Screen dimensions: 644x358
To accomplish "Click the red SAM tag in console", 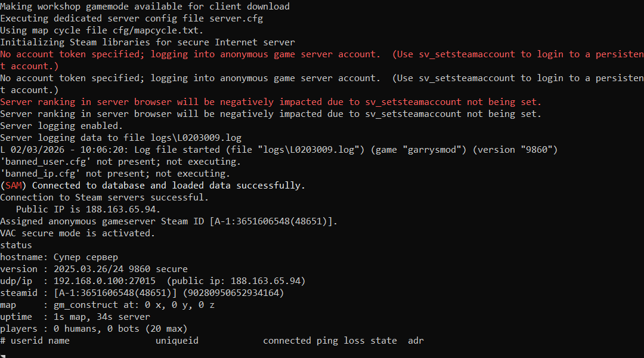I will [13, 186].
